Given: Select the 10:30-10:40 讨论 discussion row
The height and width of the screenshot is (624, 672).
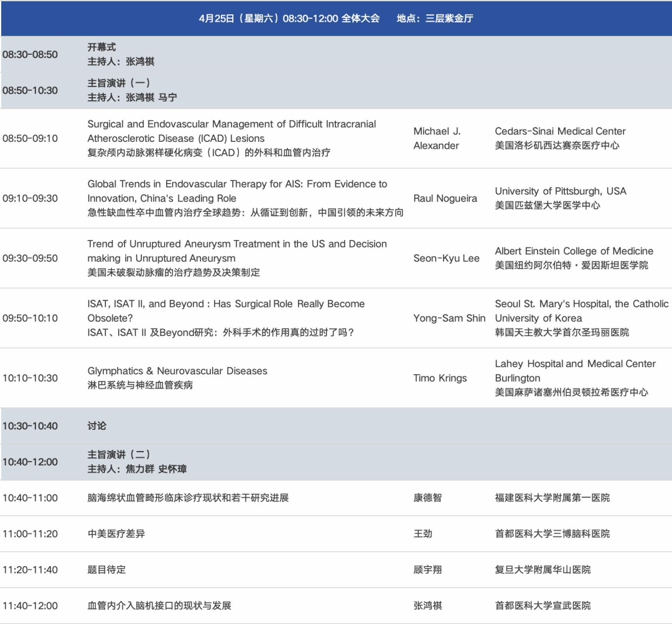Looking at the screenshot, I should 96,426.
